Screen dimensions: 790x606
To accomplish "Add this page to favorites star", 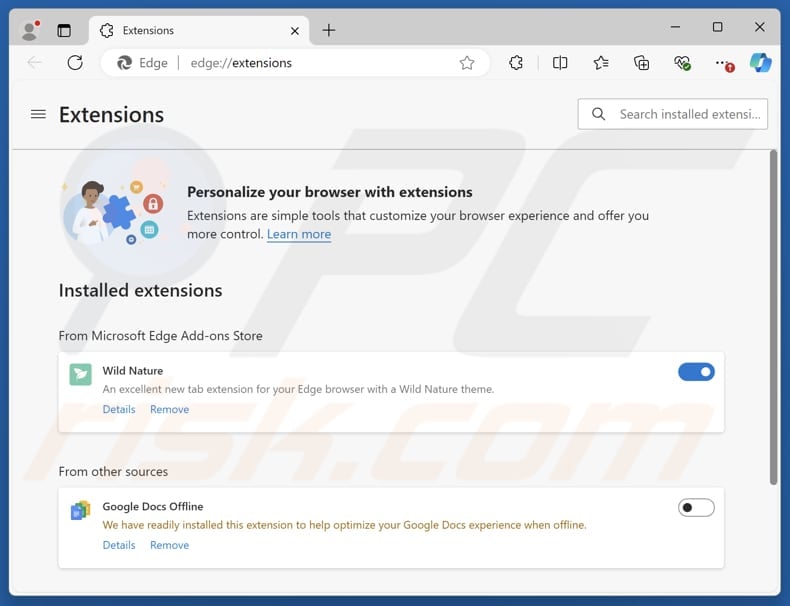I will coord(467,63).
